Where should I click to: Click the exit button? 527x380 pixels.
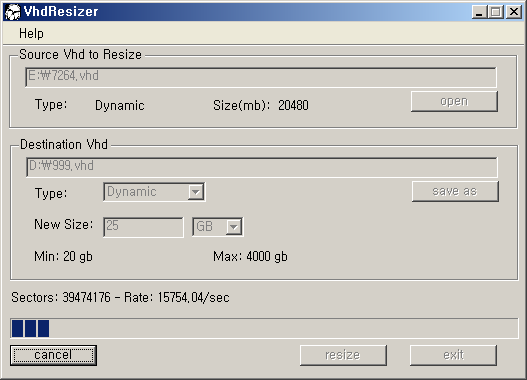coord(453,355)
